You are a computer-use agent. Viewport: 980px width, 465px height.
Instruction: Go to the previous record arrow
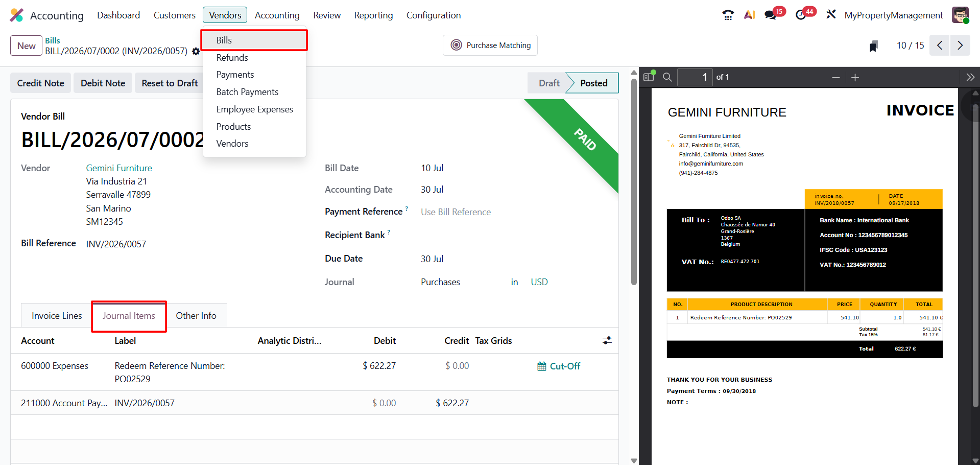click(940, 45)
